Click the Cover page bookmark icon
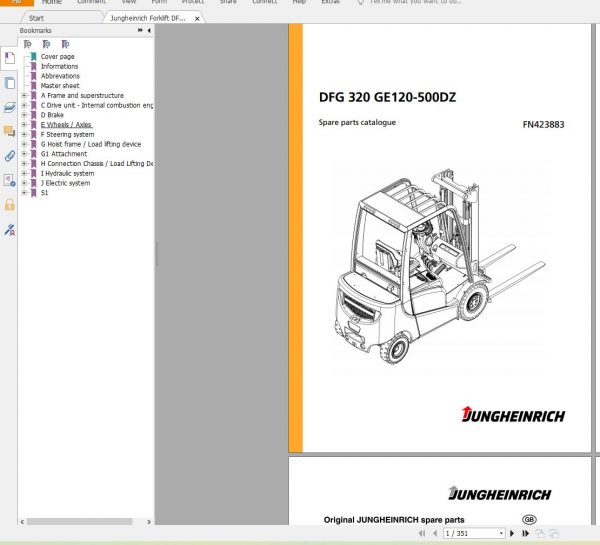 [x=34, y=57]
